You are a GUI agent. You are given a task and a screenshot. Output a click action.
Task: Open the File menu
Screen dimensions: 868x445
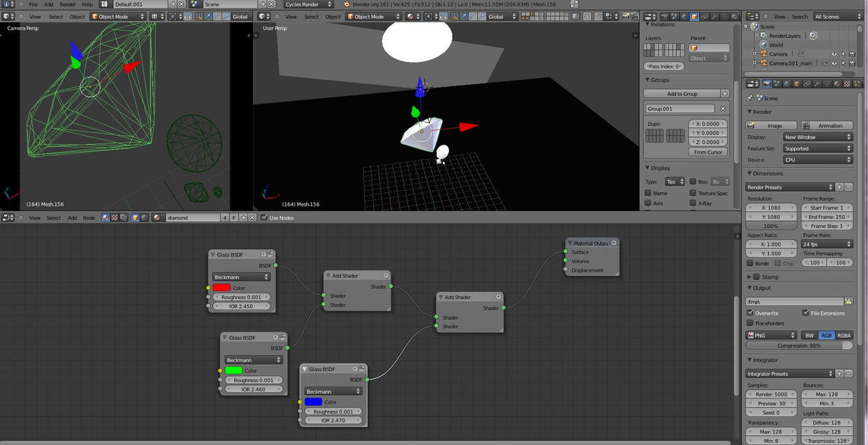(33, 4)
